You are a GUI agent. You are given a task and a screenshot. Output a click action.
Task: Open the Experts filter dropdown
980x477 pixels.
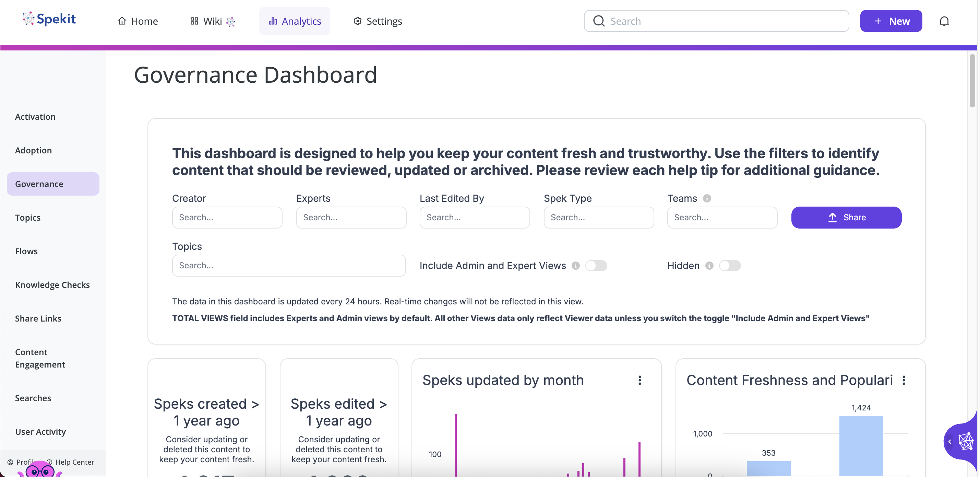coord(351,218)
